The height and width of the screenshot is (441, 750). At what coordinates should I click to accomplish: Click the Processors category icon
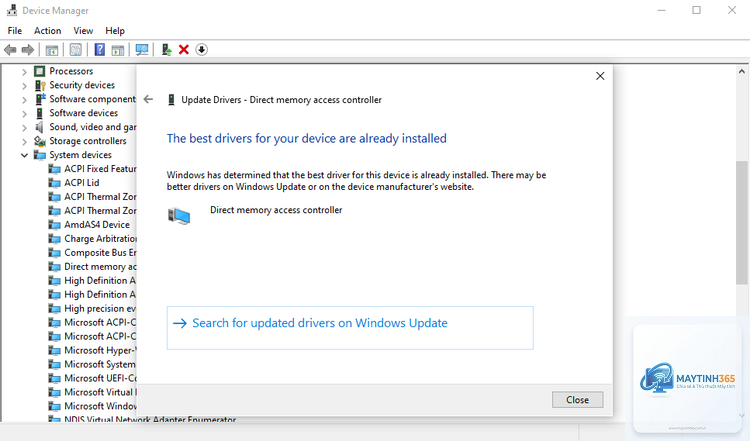pos(40,71)
